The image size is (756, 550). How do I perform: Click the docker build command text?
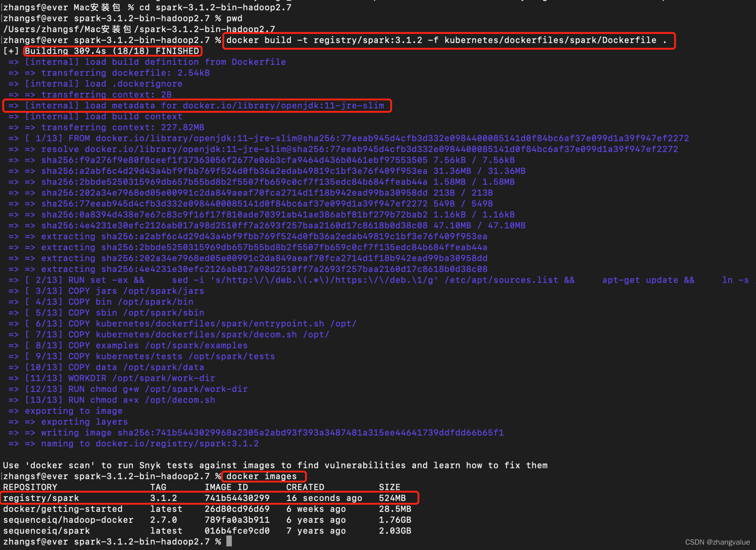click(446, 40)
